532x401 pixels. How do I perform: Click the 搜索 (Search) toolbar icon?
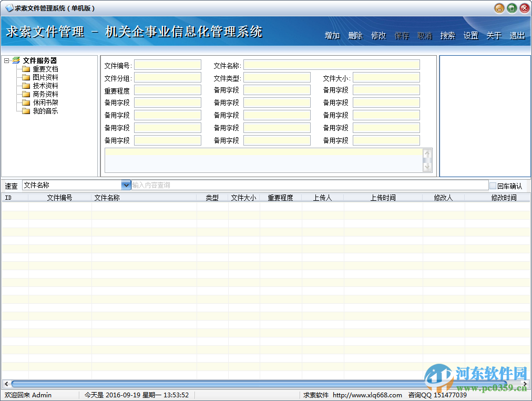[447, 36]
